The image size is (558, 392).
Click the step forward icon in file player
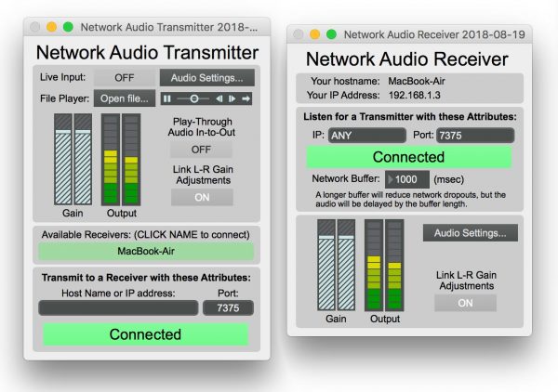pos(232,98)
